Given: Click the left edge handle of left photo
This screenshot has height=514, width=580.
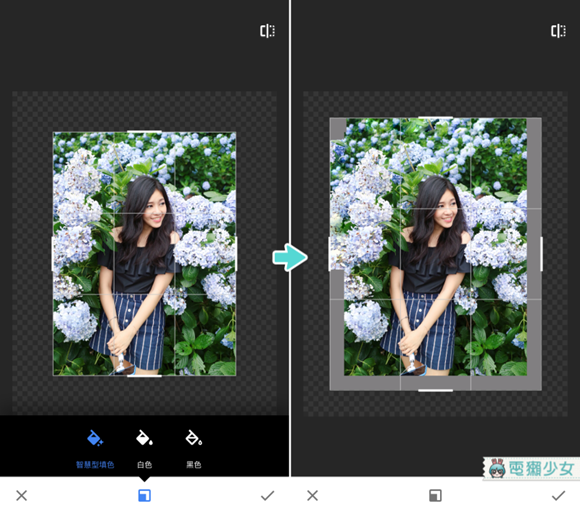Looking at the screenshot, I should coord(53,254).
